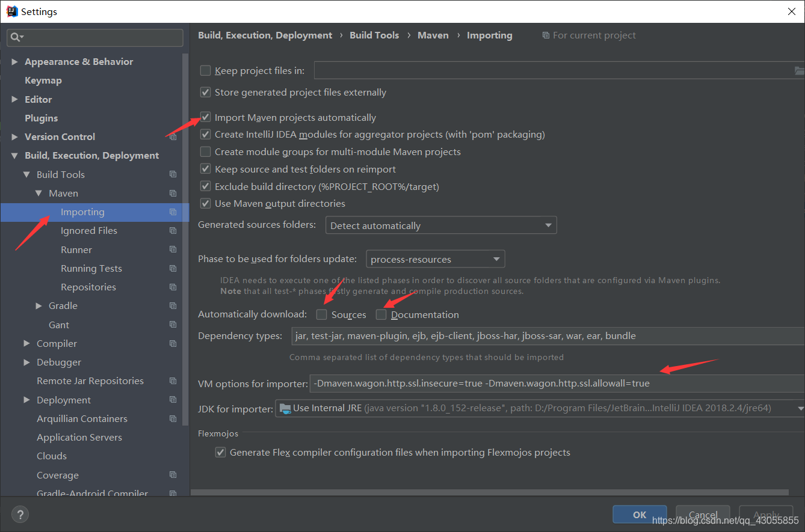Image resolution: width=805 pixels, height=532 pixels.
Task: Click the horizontal scrollbar below settings panel
Action: (489, 491)
